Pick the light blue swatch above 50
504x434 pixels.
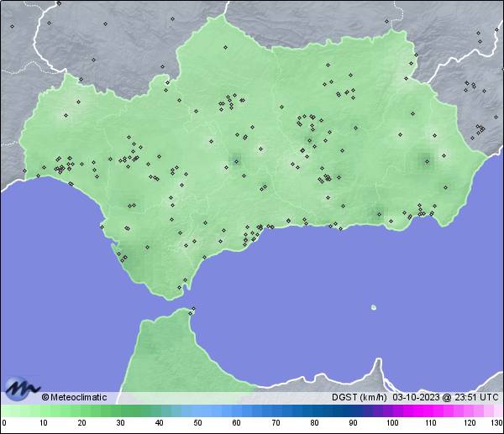197,410
